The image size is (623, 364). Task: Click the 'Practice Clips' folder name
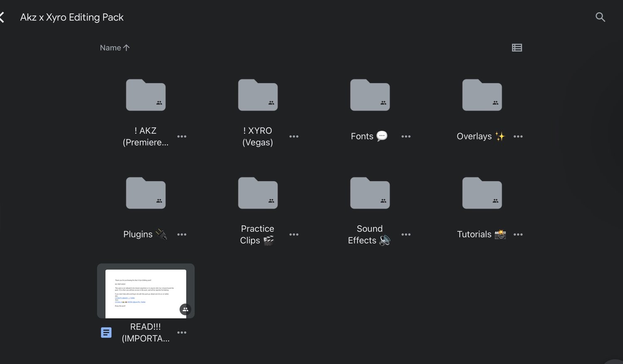click(x=258, y=235)
